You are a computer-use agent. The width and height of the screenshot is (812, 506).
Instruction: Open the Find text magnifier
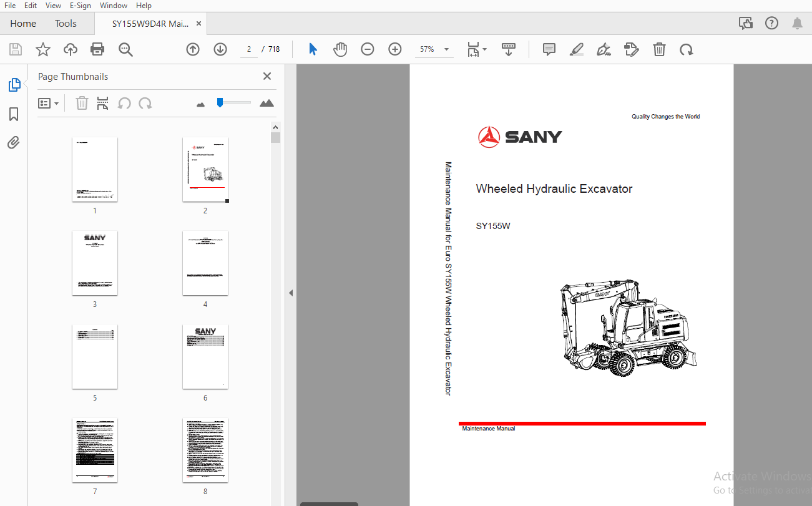[x=125, y=49]
